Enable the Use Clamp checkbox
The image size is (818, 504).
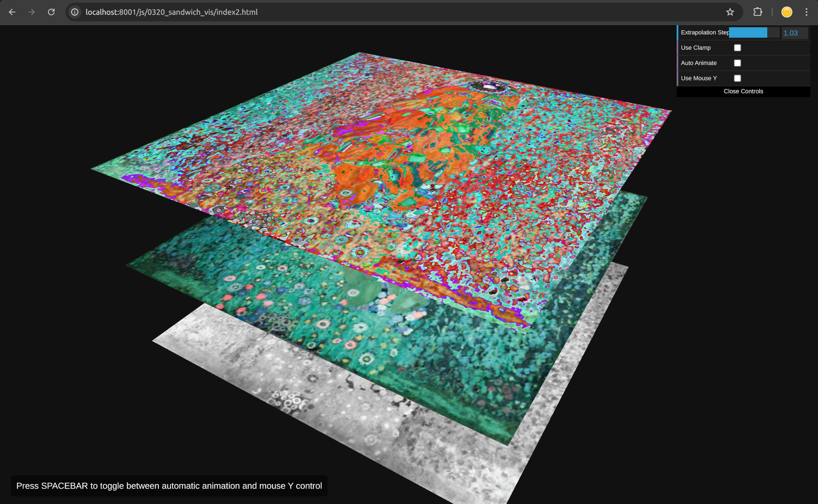737,48
